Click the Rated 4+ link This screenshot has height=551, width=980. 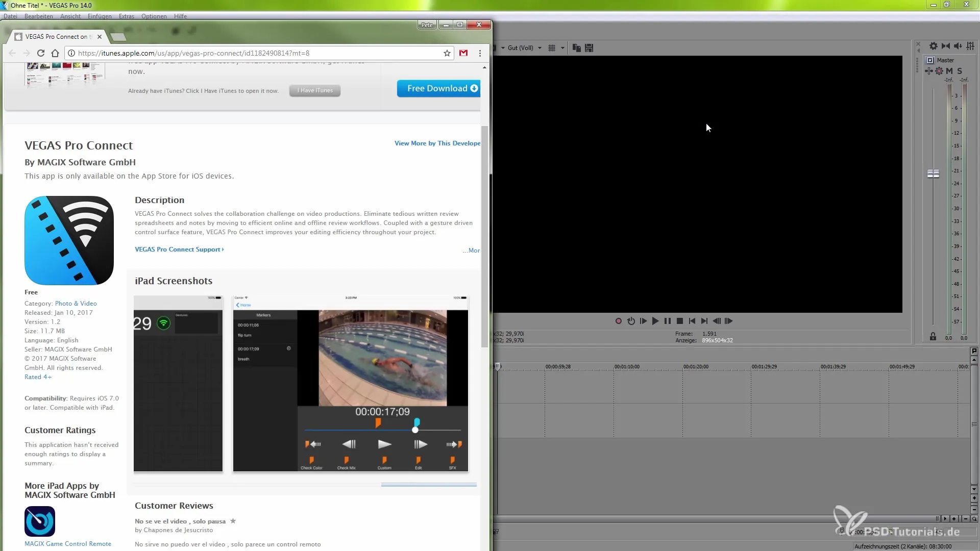click(x=38, y=377)
